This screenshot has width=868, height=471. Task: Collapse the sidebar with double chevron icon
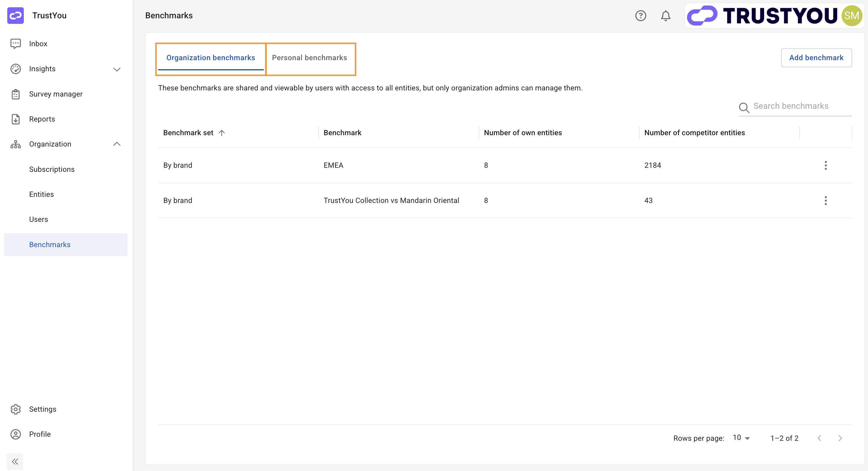[x=15, y=461]
